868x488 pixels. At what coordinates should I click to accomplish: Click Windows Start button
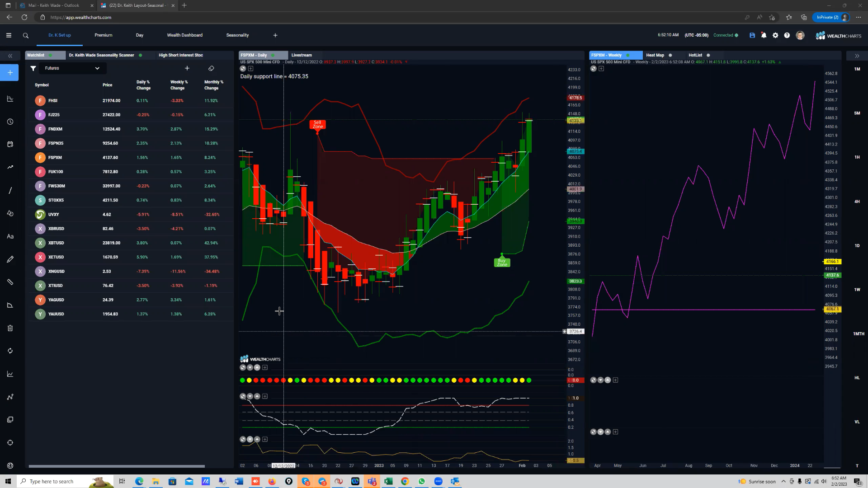[8, 481]
